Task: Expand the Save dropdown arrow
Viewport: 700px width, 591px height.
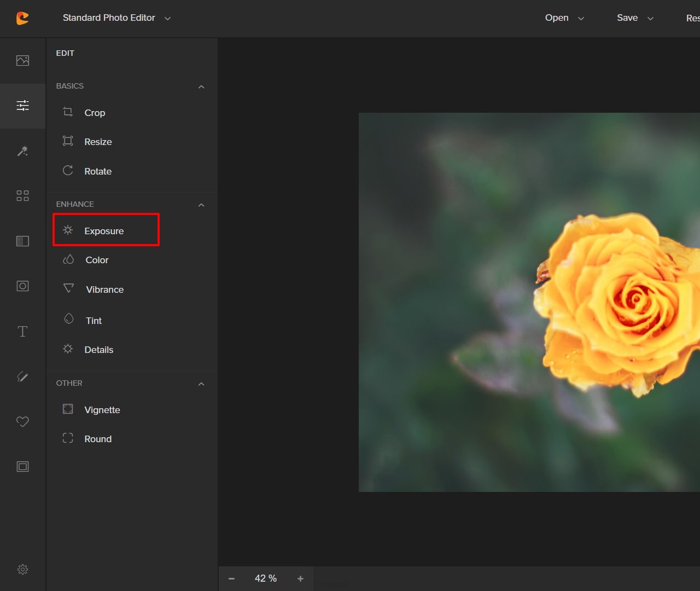Action: click(x=650, y=18)
